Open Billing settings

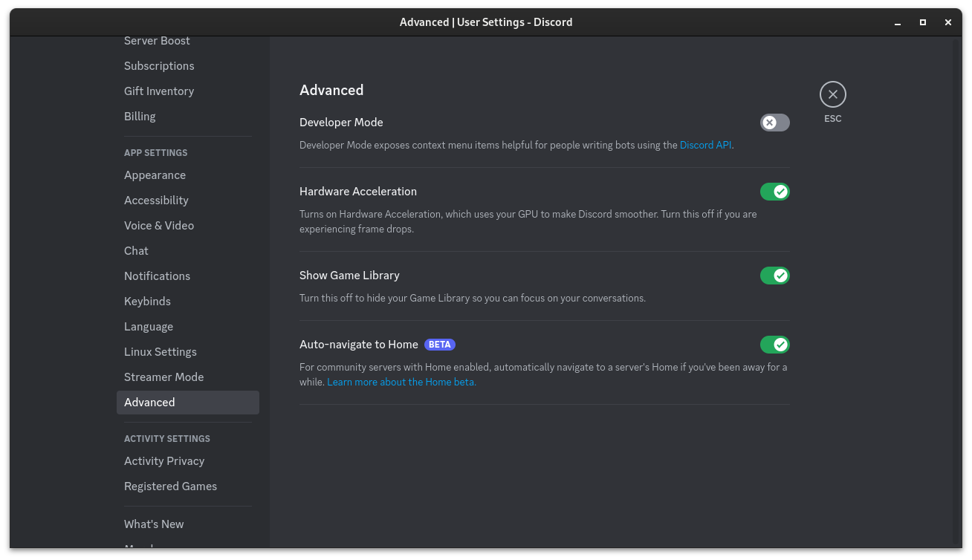click(140, 116)
